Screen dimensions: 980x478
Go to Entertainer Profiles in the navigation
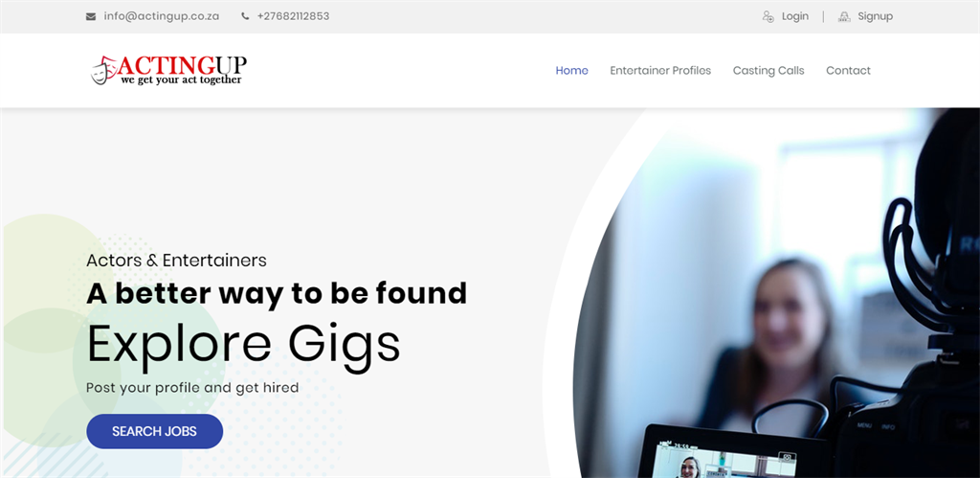(660, 71)
